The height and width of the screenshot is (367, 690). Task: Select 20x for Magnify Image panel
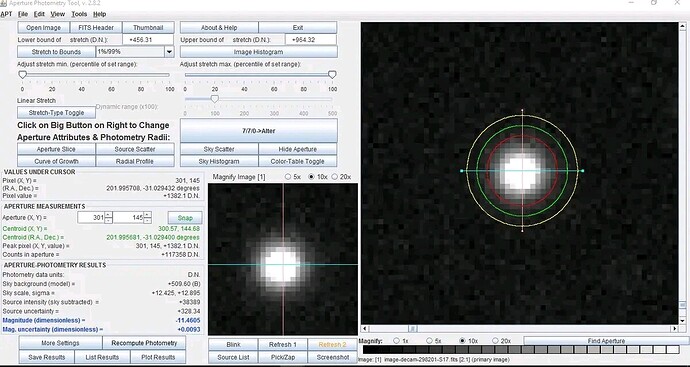[335, 177]
